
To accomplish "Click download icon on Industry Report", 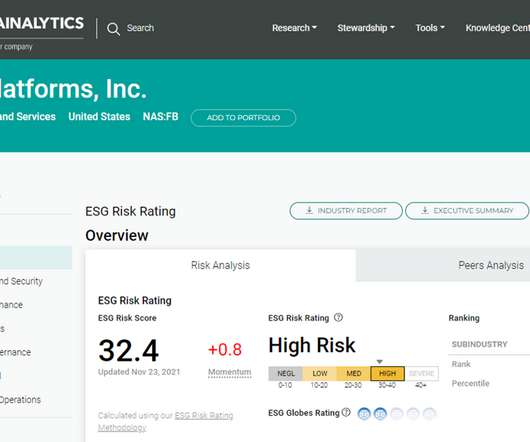I will point(309,211).
